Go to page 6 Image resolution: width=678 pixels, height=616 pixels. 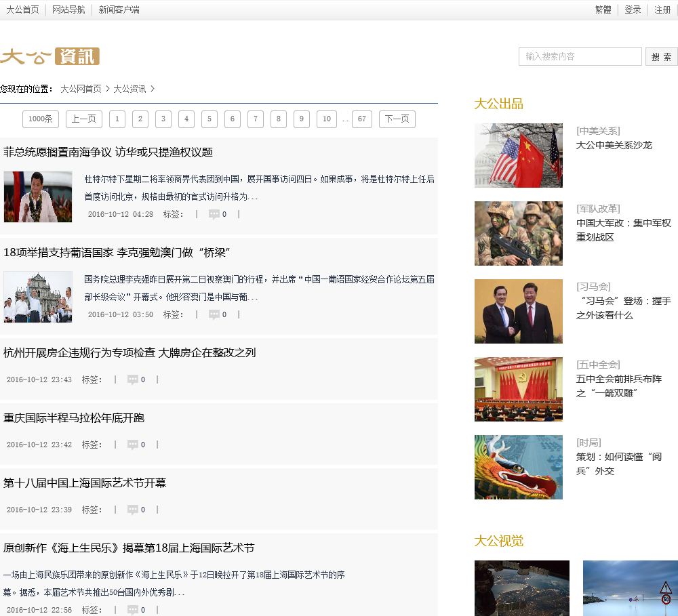coord(233,119)
